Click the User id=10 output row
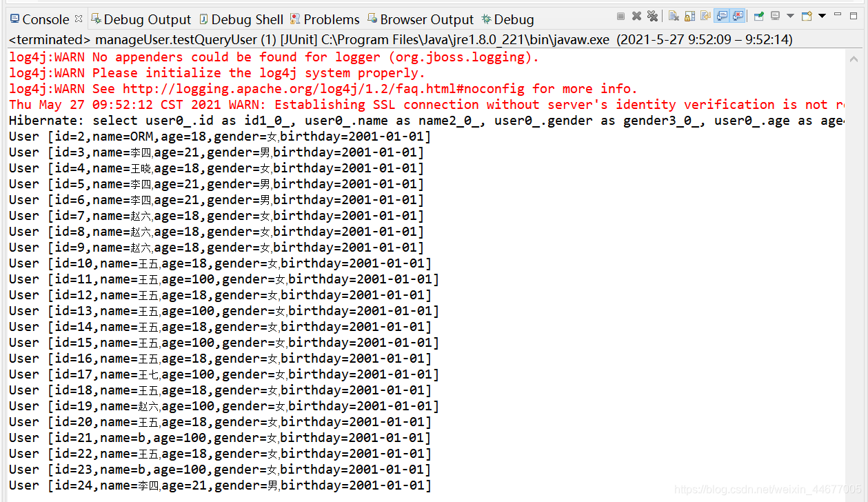 click(x=221, y=263)
